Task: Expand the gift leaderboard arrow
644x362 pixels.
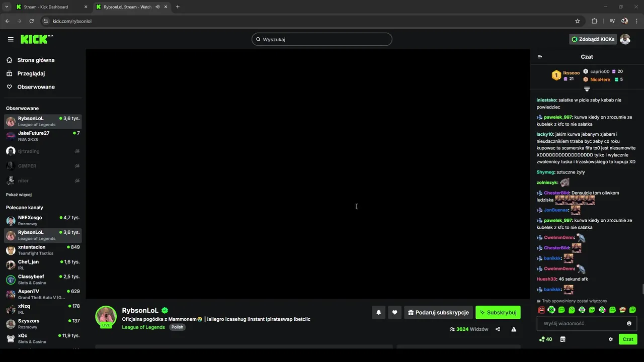Action: point(587,89)
